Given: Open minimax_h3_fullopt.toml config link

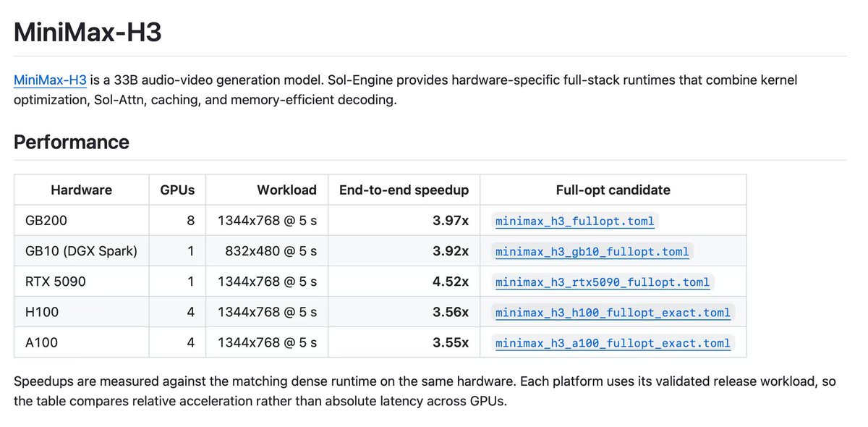Looking at the screenshot, I should pyautogui.click(x=575, y=221).
